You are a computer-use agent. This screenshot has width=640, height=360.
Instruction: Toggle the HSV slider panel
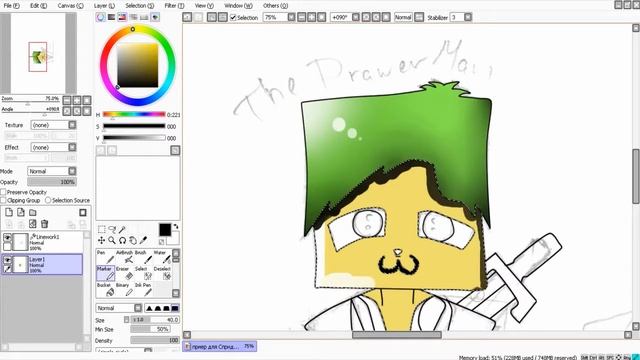(122, 17)
